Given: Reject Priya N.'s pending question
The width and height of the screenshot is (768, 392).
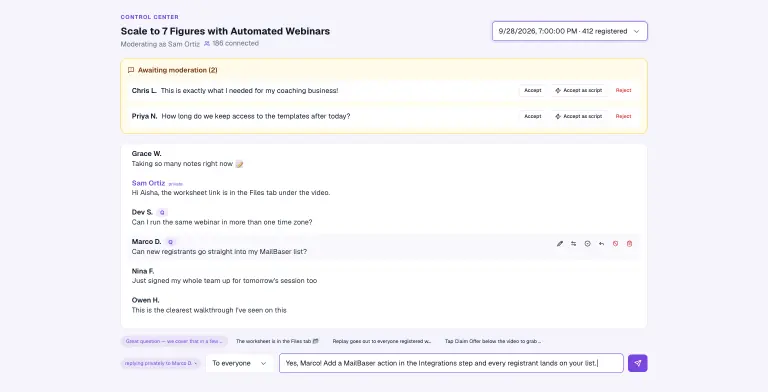Looking at the screenshot, I should coord(624,116).
